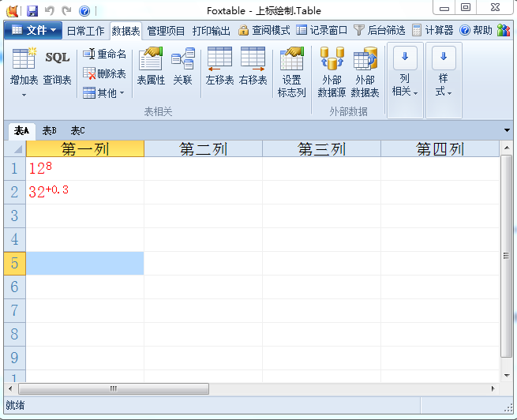Click vertical scrollbar down arrow
517x420 pixels.
point(507,376)
